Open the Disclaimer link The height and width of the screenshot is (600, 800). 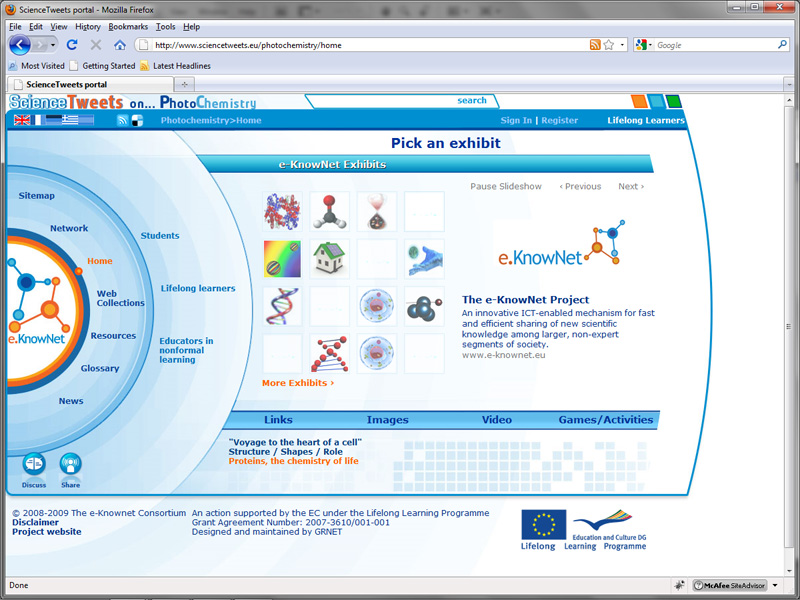[35, 522]
